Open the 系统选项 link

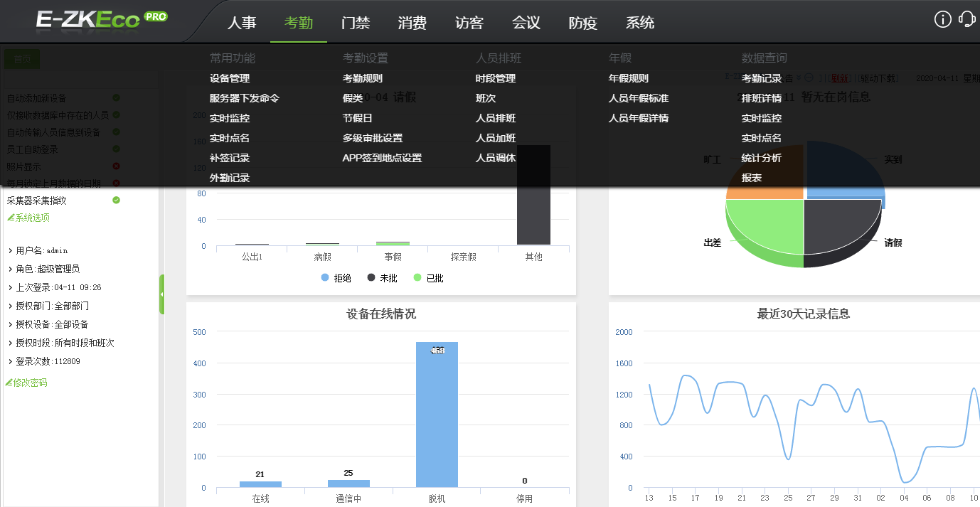[33, 218]
